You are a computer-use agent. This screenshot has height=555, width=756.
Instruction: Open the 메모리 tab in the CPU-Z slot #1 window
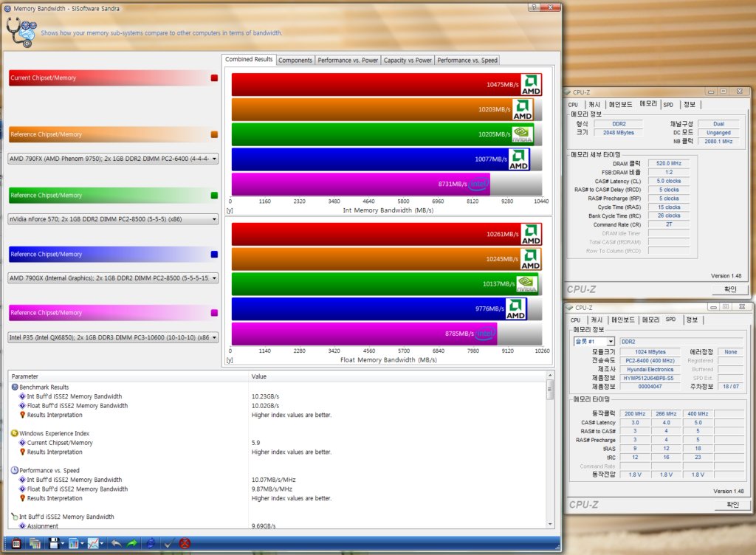coord(650,320)
